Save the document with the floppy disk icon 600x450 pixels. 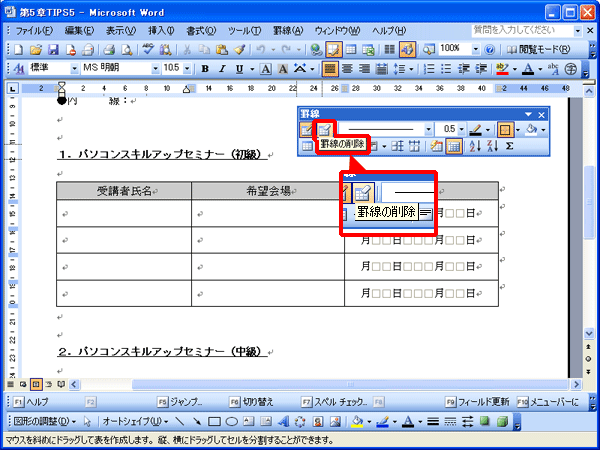tap(53, 49)
